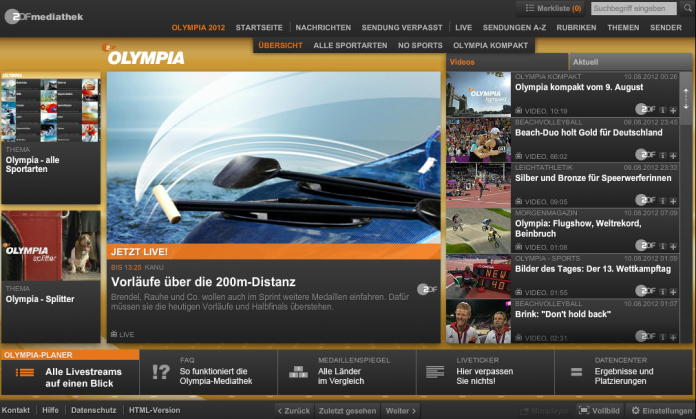Add 'Olympia kompakt vom 9. August' to Merkliste
The width and height of the screenshot is (696, 419).
click(x=673, y=110)
